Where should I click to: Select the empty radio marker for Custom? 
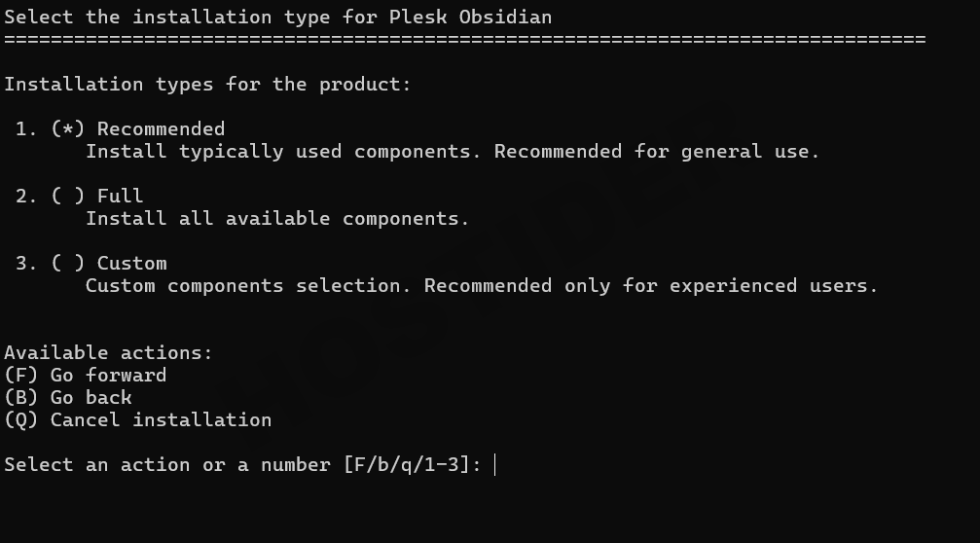point(67,264)
